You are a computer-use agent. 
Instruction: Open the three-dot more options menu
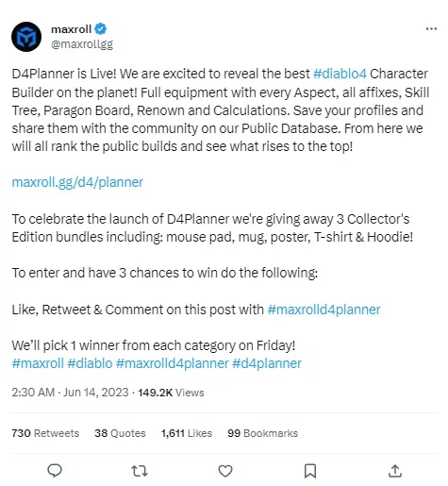(431, 28)
